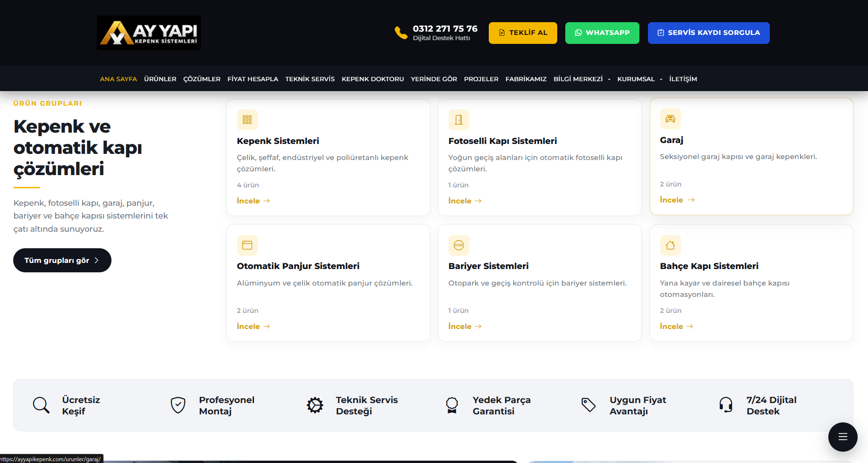Expand the Kurumsal dropdown menu
The image size is (868, 463).
click(640, 79)
